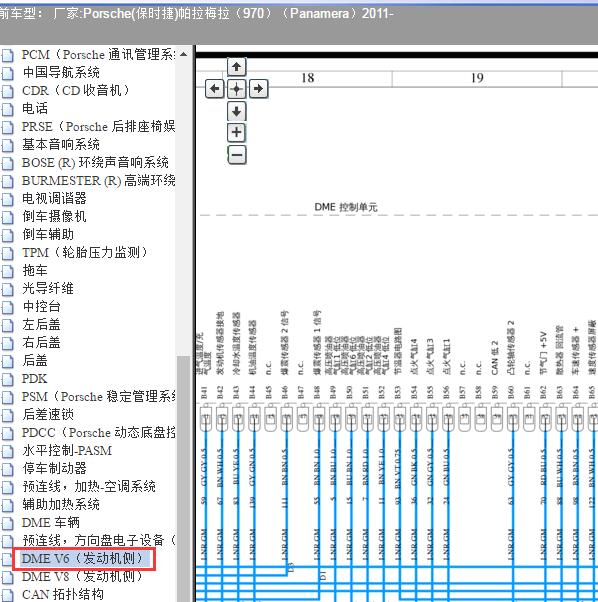Open 基本音响系统 diagram
The height and width of the screenshot is (602, 598).
pyautogui.click(x=61, y=144)
